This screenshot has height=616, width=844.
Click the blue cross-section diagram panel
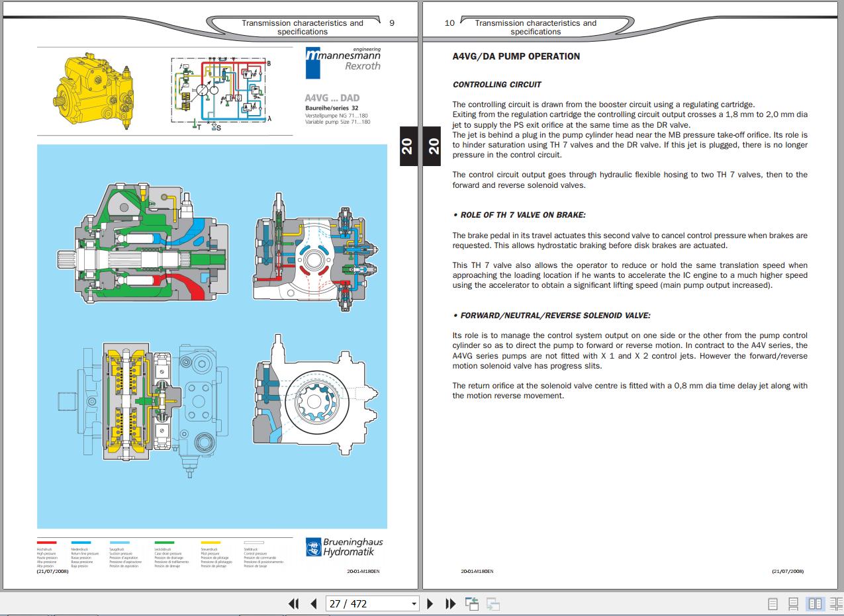click(212, 336)
